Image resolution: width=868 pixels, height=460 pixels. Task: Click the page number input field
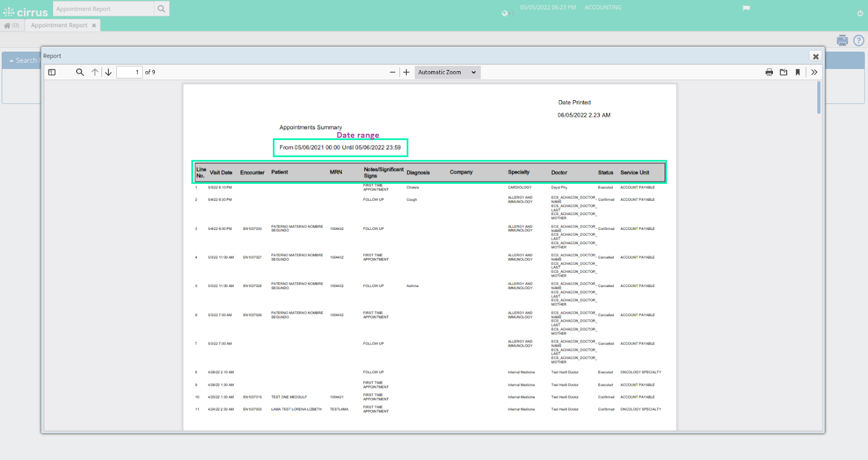coord(129,72)
